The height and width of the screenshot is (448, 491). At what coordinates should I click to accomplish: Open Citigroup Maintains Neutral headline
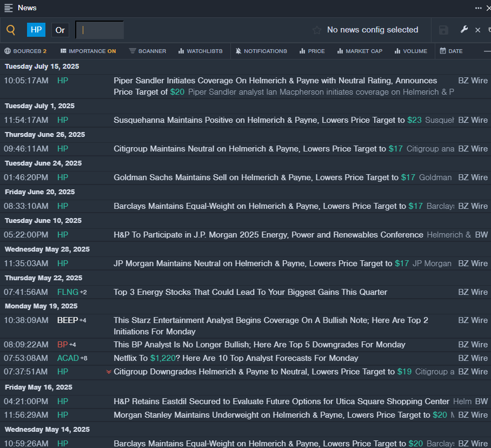[258, 149]
